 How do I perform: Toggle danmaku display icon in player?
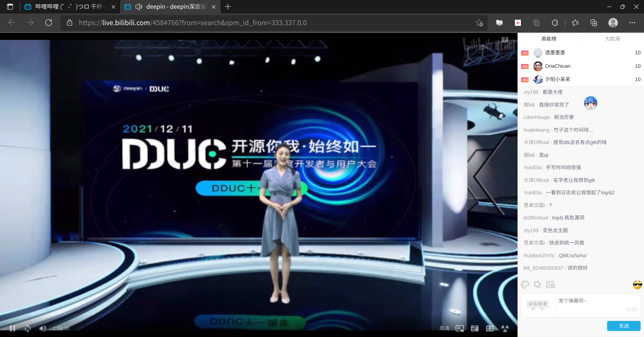click(x=475, y=328)
